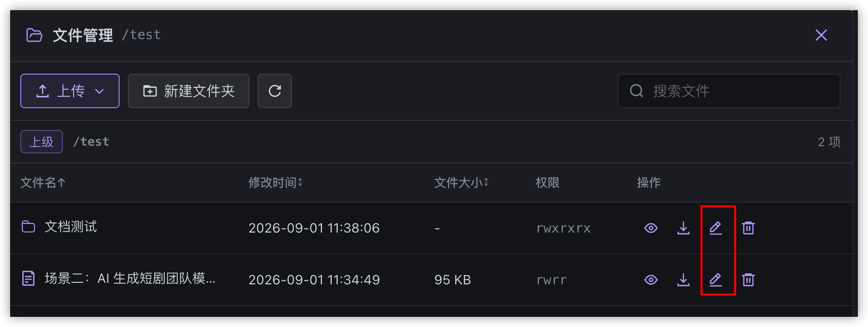Edit the 场景二 document with pencil icon
Screen dimensions: 868x327
(x=715, y=280)
